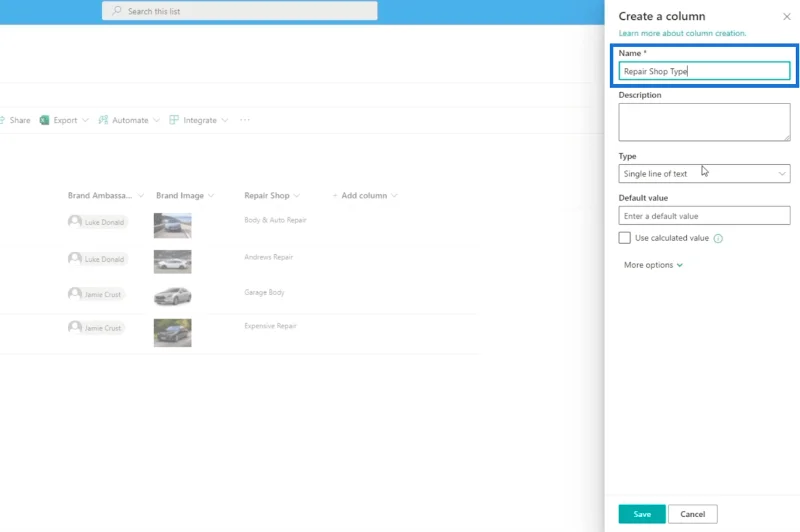Click the Export command label

(x=65, y=120)
